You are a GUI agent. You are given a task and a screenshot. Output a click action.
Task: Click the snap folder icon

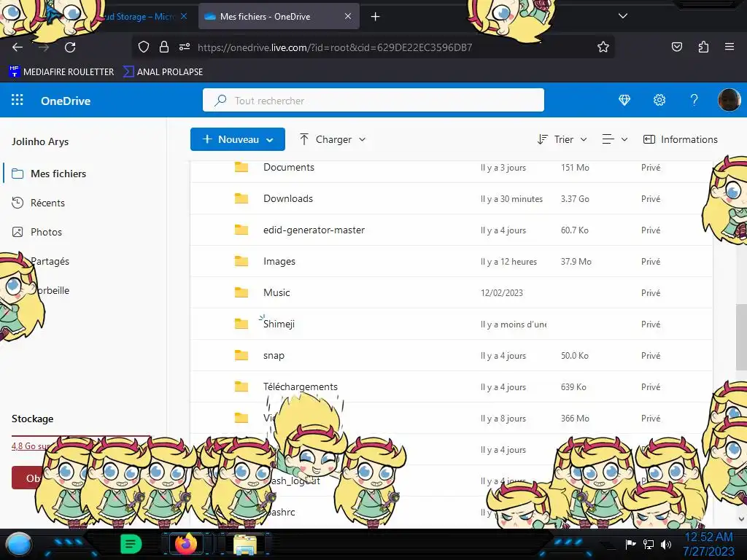click(241, 355)
